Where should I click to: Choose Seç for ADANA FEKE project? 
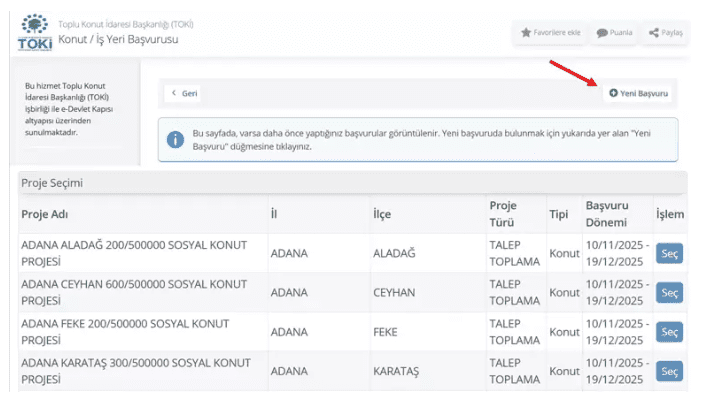669,332
